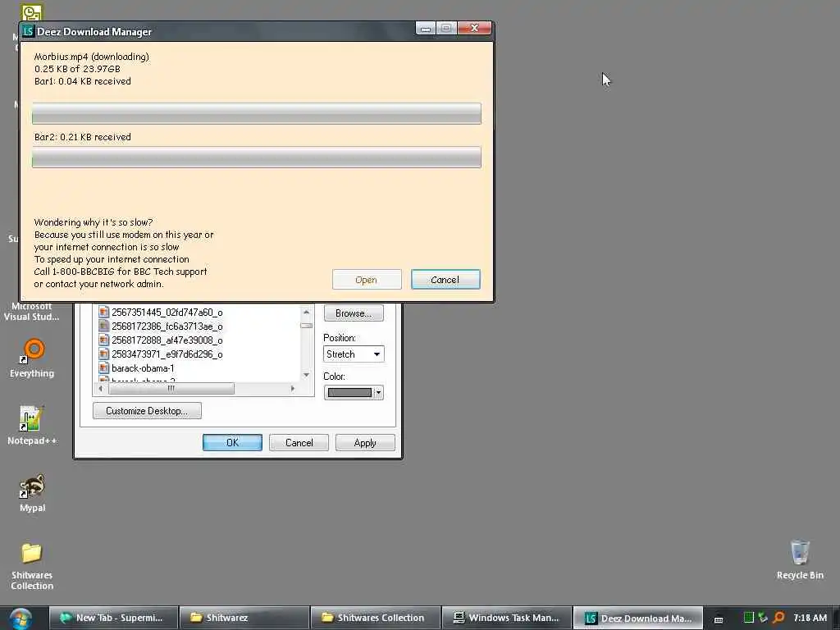Click the background list scroll up arrow
Image resolution: width=840 pixels, height=630 pixels.
307,312
